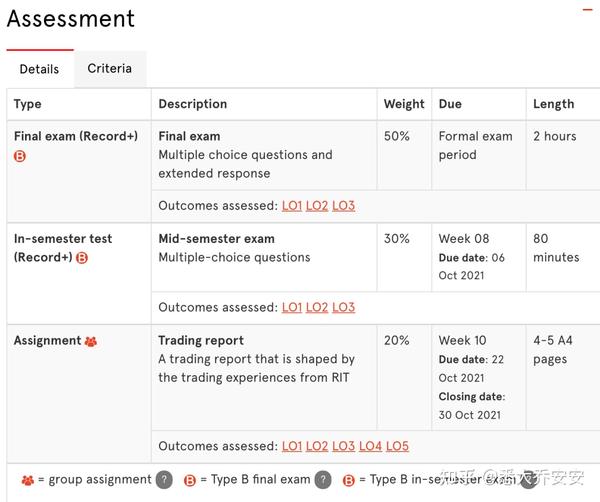Select the Details tab
The width and height of the screenshot is (600, 502).
coord(39,69)
